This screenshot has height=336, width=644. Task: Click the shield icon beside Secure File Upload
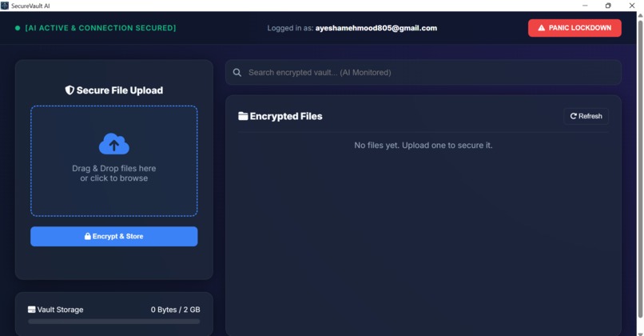click(70, 90)
